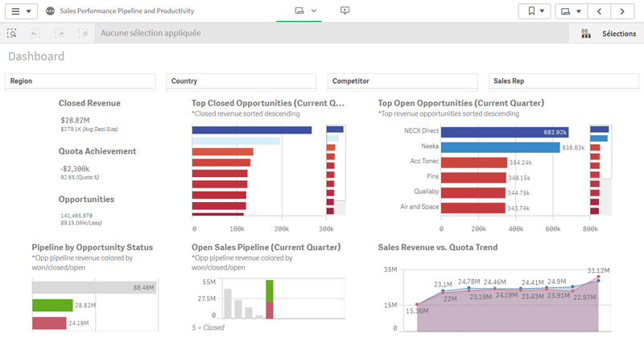Image resolution: width=644 pixels, height=362 pixels.
Task: Select the Air and Space bar
Action: pyautogui.click(x=473, y=208)
